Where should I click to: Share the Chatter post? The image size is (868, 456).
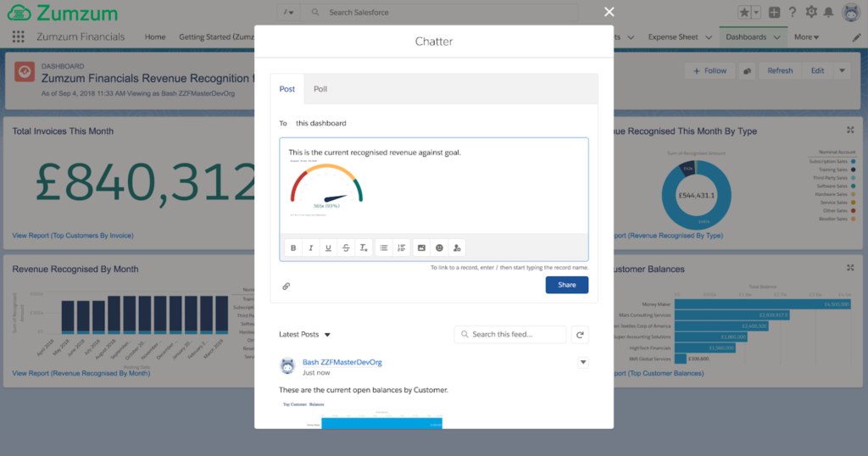tap(567, 285)
